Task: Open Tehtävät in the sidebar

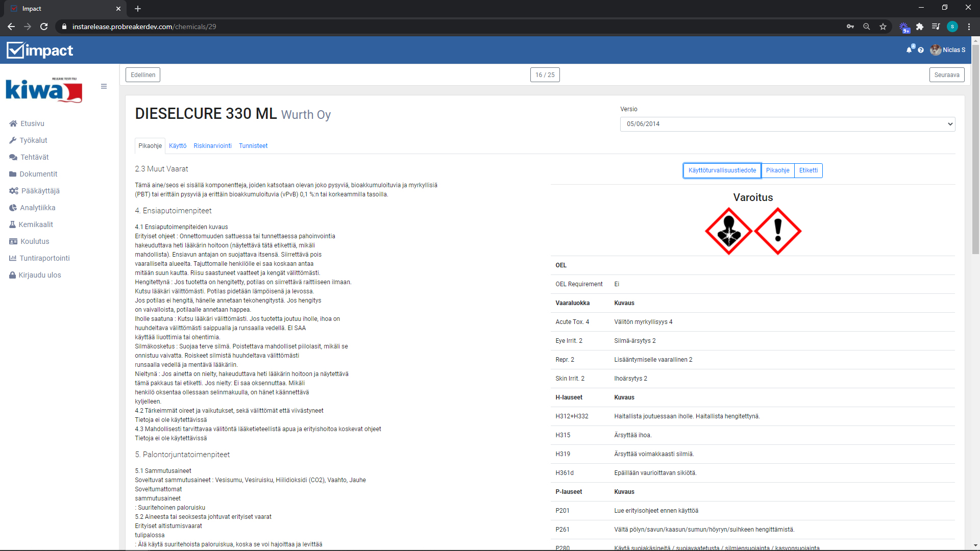Action: point(35,157)
